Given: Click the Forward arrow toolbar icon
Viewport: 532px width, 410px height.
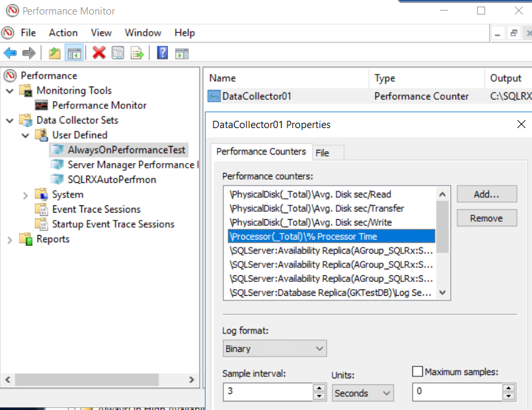Looking at the screenshot, I should point(29,53).
